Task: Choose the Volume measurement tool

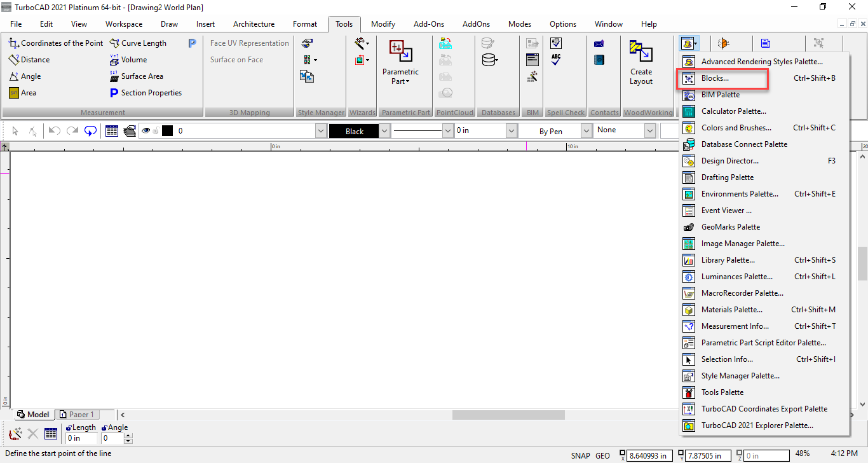Action: pos(128,60)
